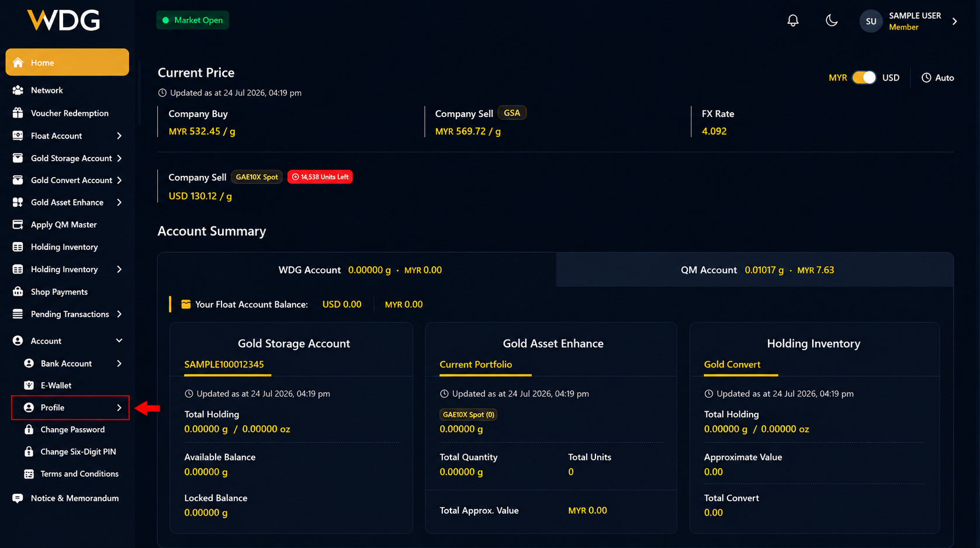Expand the SAMPLE USER menu chevron
Viewport: 980px width, 548px height.
(x=954, y=21)
